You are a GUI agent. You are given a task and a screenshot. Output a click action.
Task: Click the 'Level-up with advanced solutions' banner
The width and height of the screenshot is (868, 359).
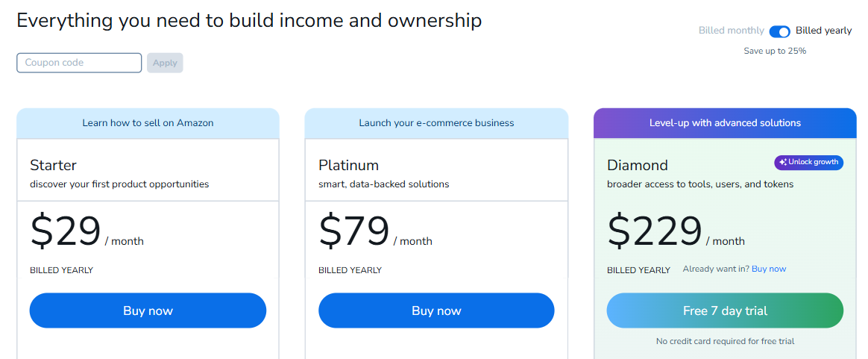pos(725,123)
